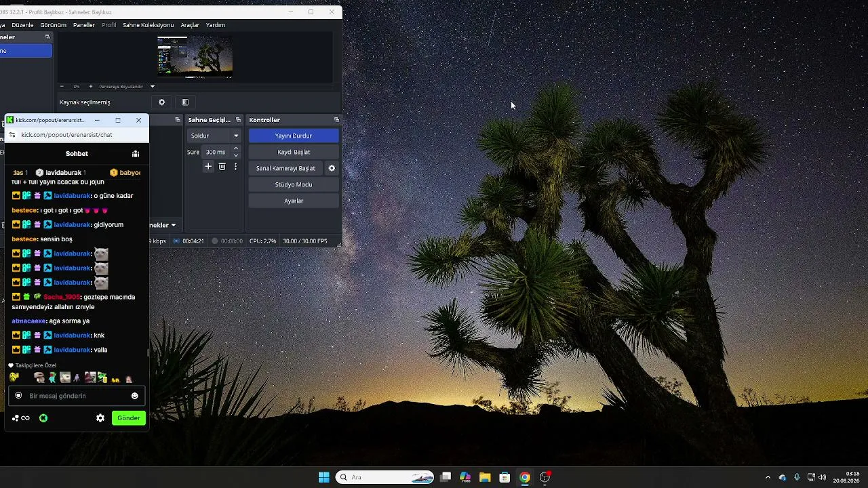This screenshot has height=488, width=868.
Task: Click the Windows search box Ara
Action: 385,477
